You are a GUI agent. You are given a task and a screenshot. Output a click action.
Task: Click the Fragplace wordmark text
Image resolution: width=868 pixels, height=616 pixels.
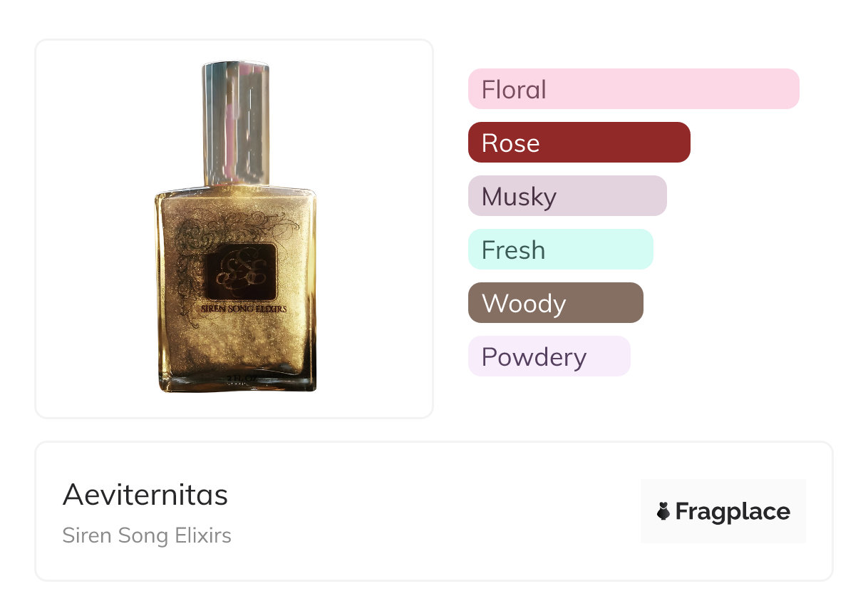pyautogui.click(x=733, y=511)
